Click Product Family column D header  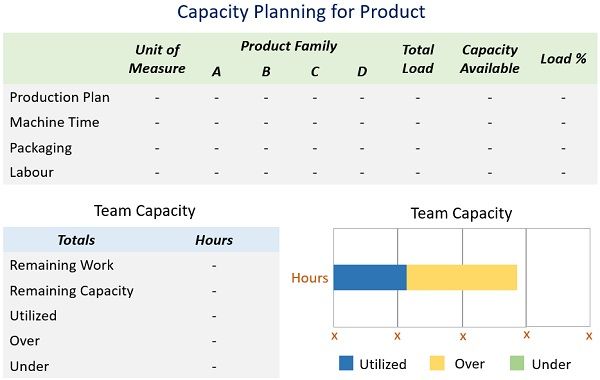(362, 72)
